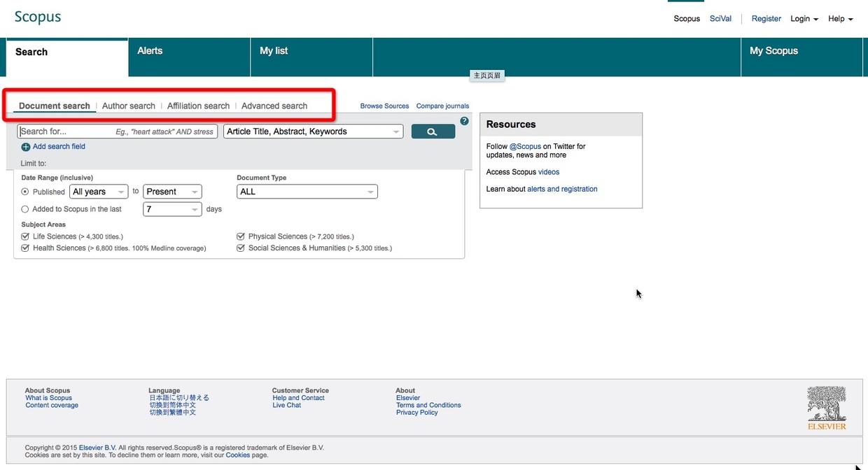Switch language to Simplified Chinese link
The image size is (868, 470).
[x=172, y=406]
